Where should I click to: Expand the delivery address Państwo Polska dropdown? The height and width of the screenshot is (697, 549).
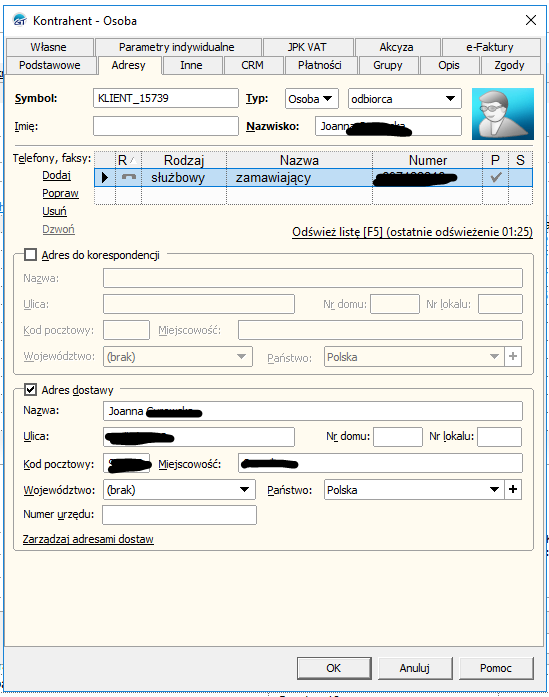coord(414,489)
